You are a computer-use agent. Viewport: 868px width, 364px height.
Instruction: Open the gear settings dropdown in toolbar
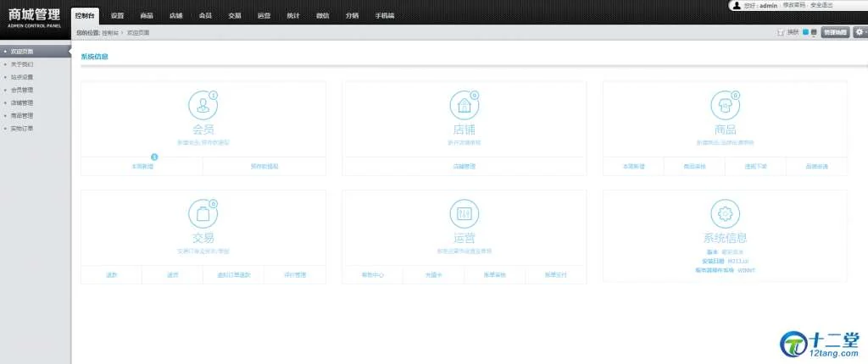(860, 32)
